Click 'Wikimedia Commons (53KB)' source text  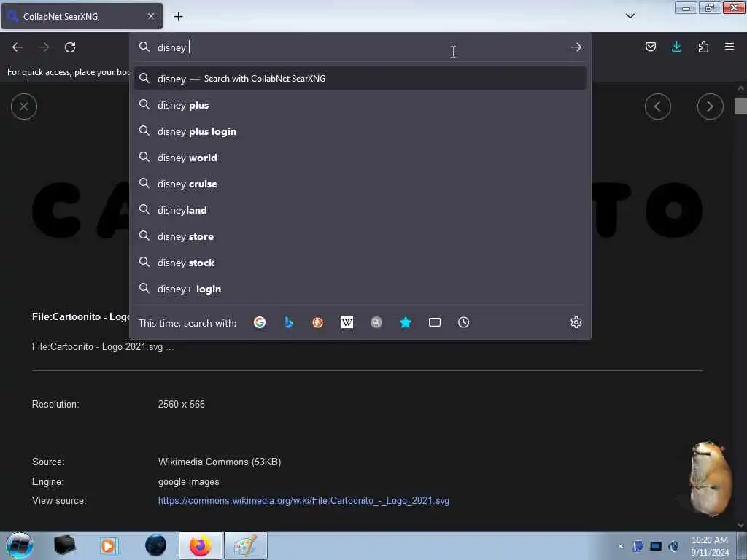pyautogui.click(x=220, y=462)
